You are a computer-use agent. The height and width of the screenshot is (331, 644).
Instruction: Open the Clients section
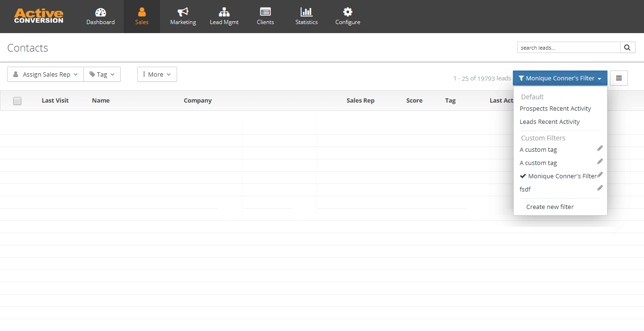pyautogui.click(x=265, y=17)
